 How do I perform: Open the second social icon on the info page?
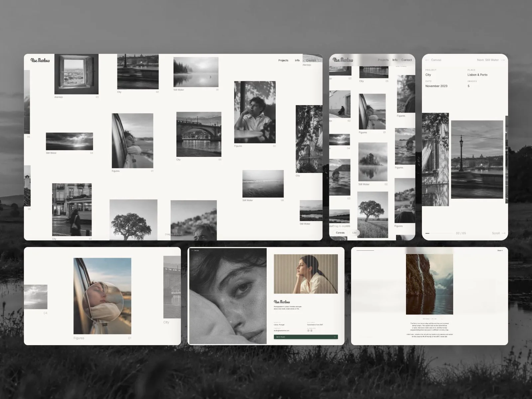pos(311,331)
